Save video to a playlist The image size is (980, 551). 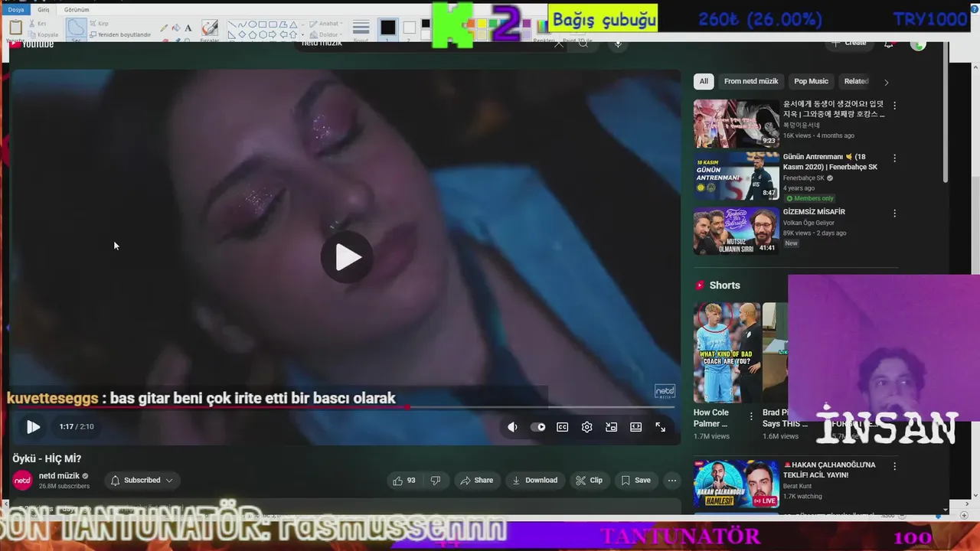(x=635, y=481)
